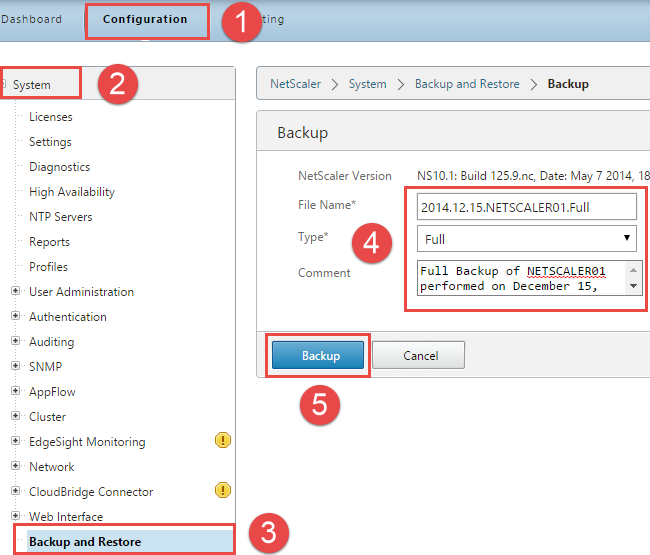Expand the Authentication node
650x555 pixels.
(15, 316)
